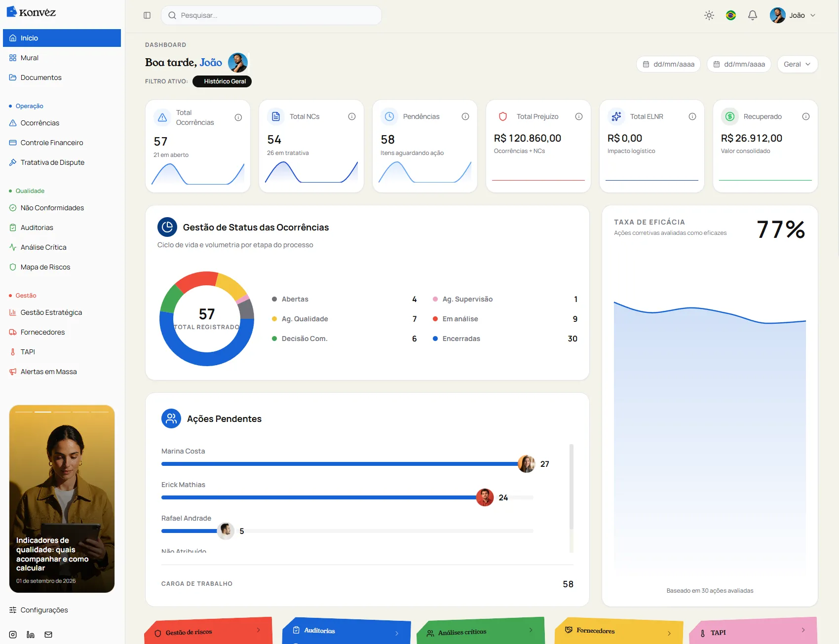The width and height of the screenshot is (839, 644).
Task: Click Gestão Estratégica chart icon
Action: coord(13,312)
